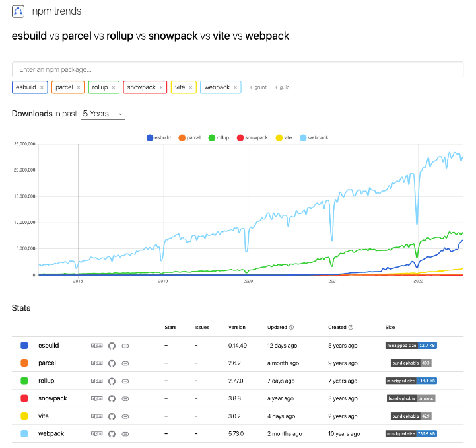Image resolution: width=476 pixels, height=448 pixels.
Task: Open homepage link icon for webpack
Action: [125, 433]
